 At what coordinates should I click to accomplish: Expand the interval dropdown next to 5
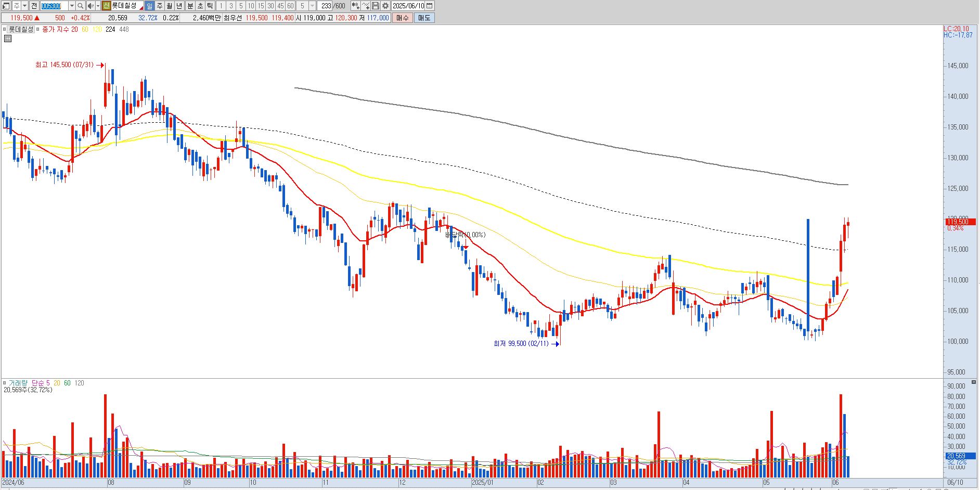pos(312,6)
